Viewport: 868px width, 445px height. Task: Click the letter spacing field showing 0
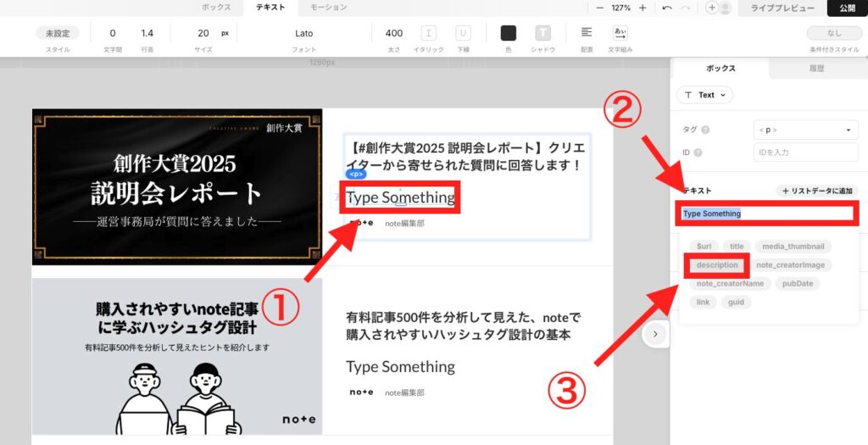point(113,33)
